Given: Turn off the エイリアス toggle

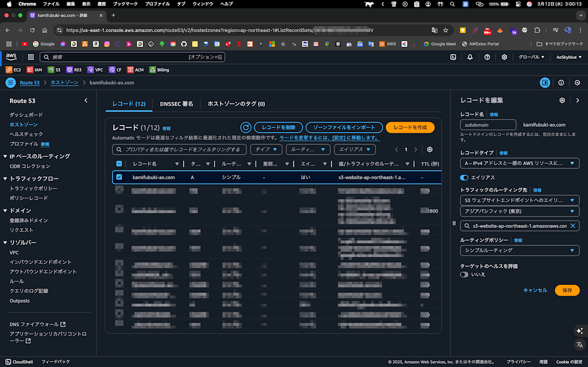Looking at the screenshot, I should 464,177.
